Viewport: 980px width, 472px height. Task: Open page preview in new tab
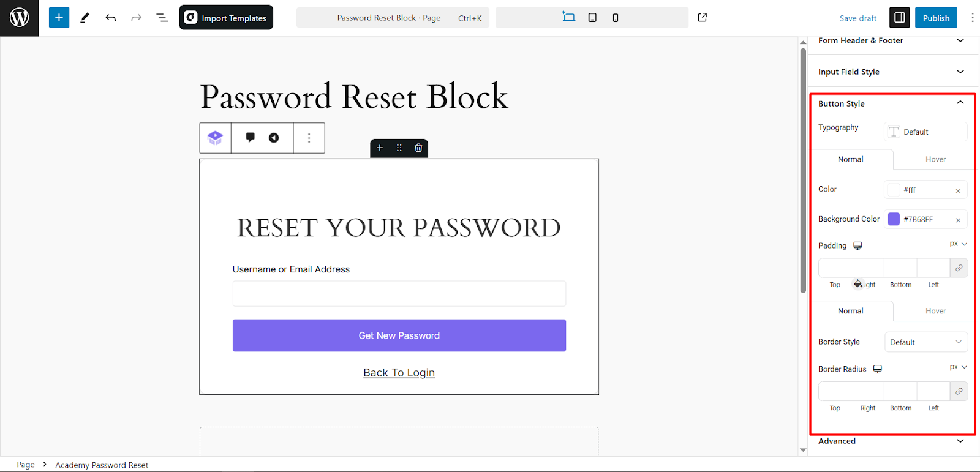coord(703,17)
